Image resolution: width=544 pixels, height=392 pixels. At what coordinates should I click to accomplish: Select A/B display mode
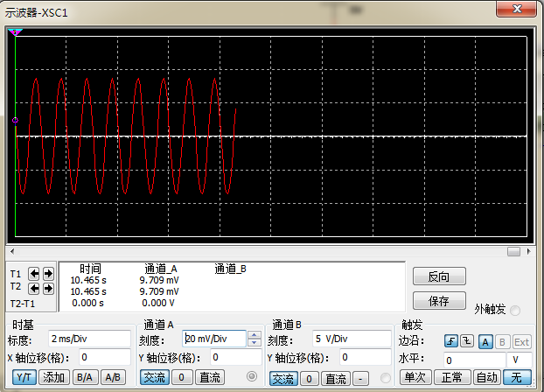[x=113, y=377]
